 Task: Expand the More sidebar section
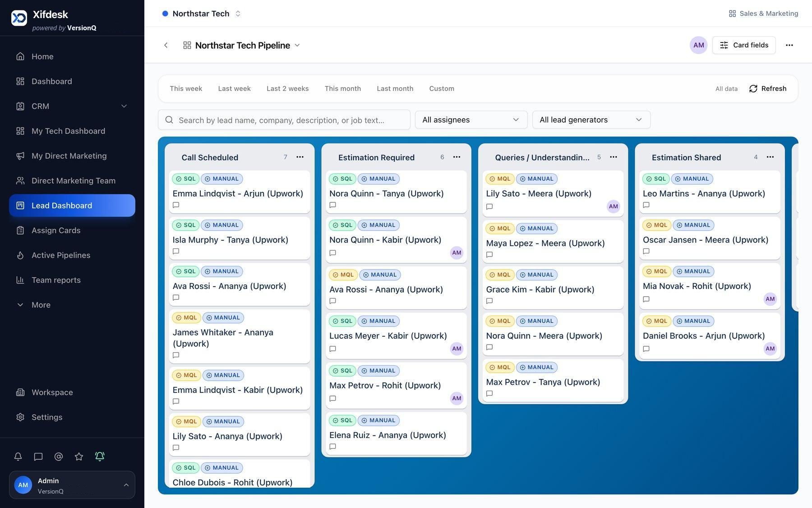coord(72,305)
